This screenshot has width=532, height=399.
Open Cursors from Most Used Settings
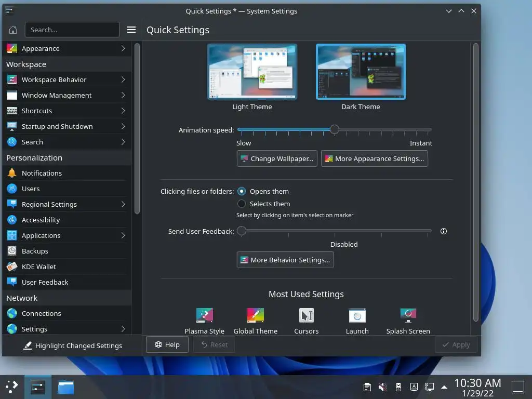click(307, 321)
